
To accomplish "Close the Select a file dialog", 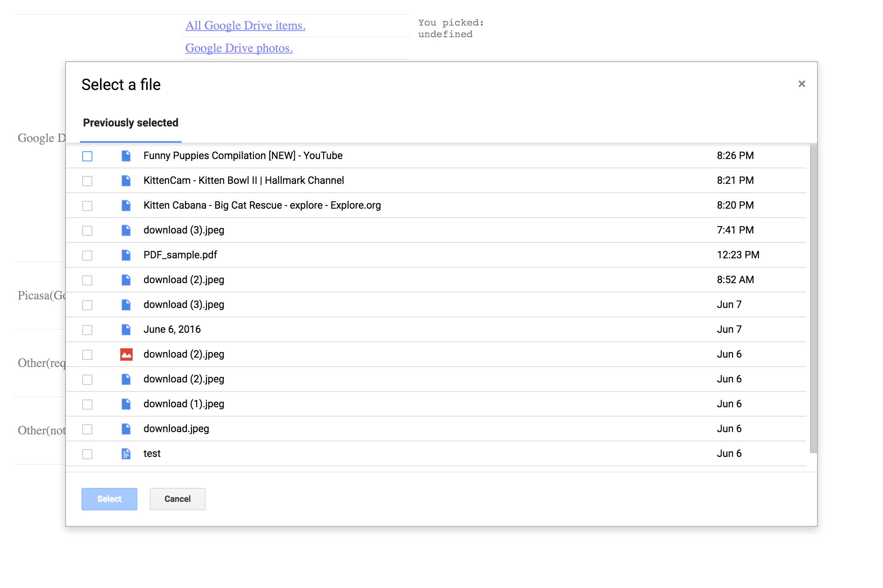I will [x=802, y=84].
